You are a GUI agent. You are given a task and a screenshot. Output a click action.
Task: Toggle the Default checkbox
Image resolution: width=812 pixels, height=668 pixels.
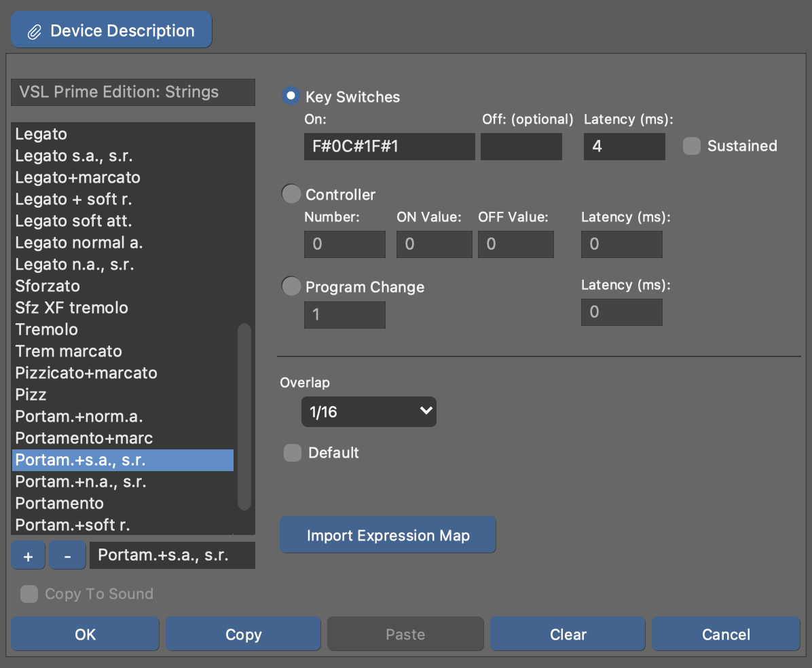(293, 453)
